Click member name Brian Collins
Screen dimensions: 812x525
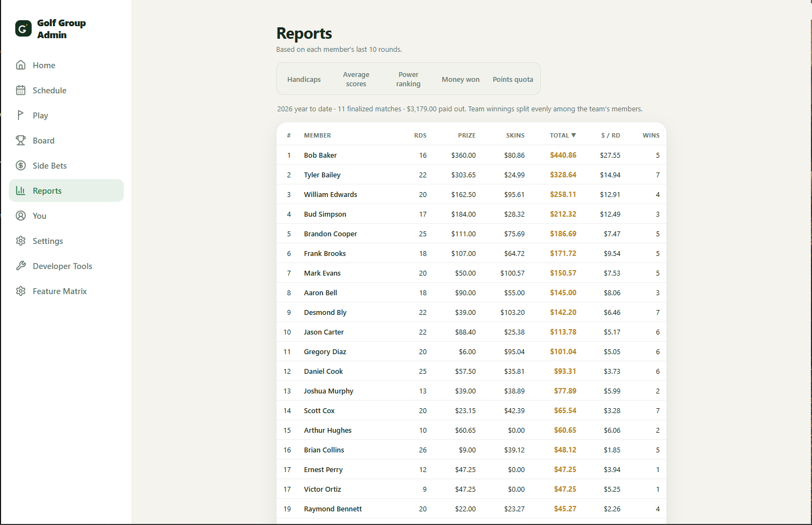click(x=324, y=450)
